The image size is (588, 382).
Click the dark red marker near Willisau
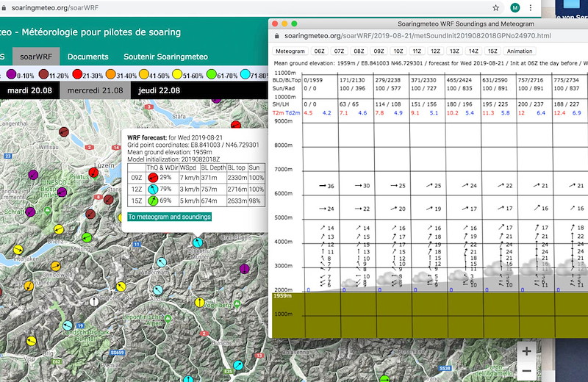pos(64,131)
